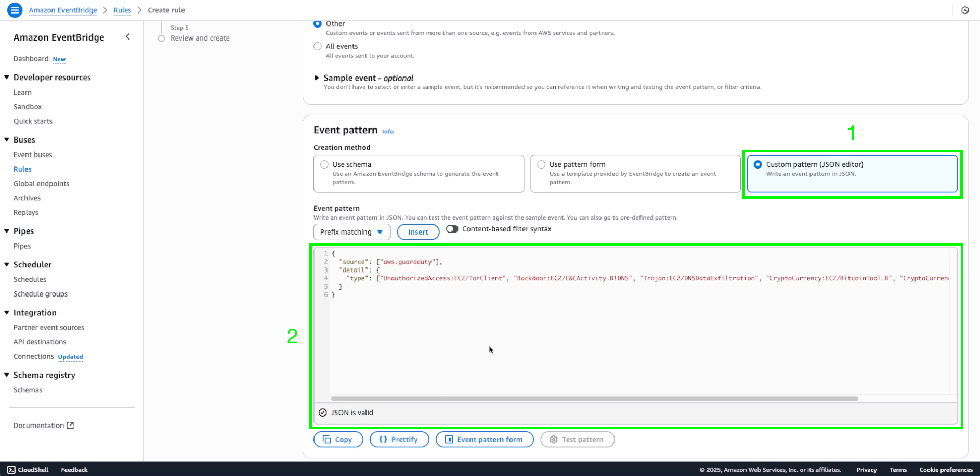Open the Learn page

click(22, 92)
